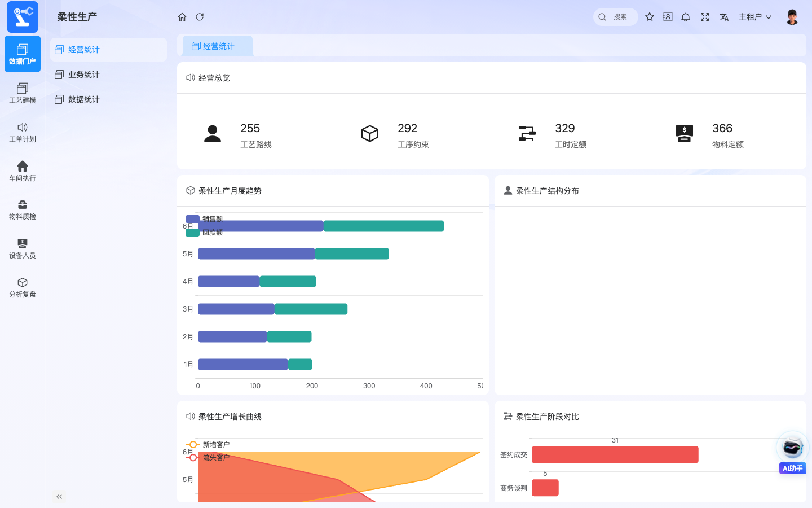Switch to the 经营统计 page tab
Image resolution: width=812 pixels, height=508 pixels.
[218, 46]
